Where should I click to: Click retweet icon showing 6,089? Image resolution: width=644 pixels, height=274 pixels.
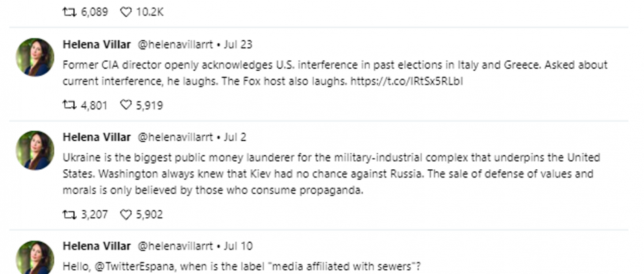[x=69, y=12]
